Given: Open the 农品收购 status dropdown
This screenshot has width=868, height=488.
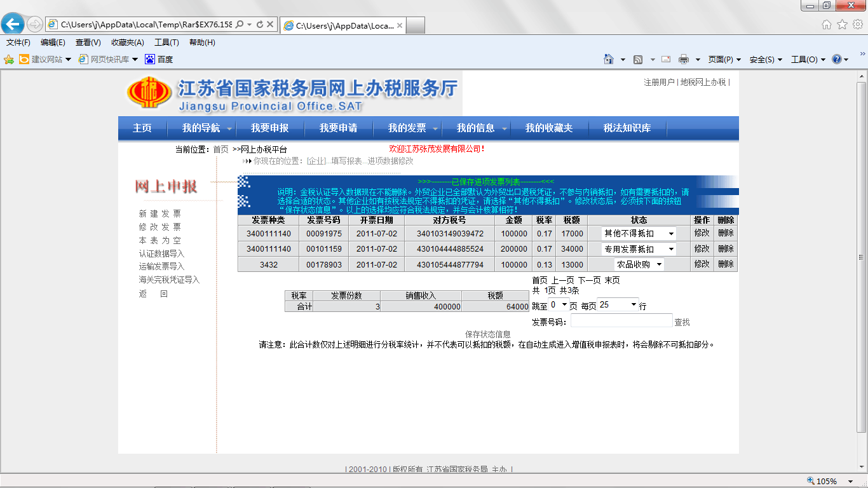Looking at the screenshot, I should click(639, 264).
